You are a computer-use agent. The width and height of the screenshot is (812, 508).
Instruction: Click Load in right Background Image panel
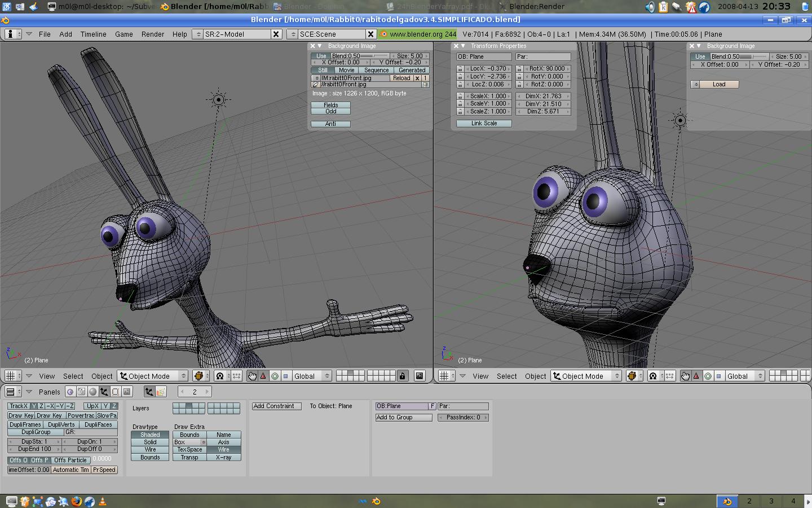719,85
